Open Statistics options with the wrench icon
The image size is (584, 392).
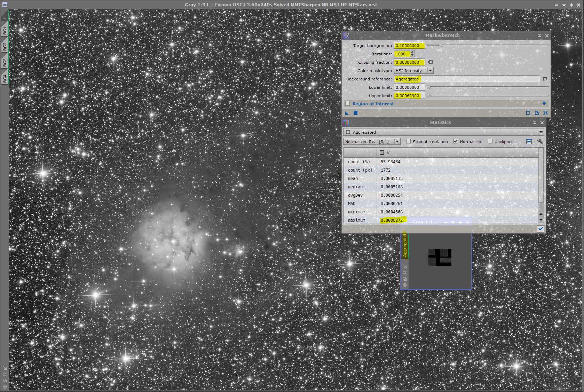540,141
